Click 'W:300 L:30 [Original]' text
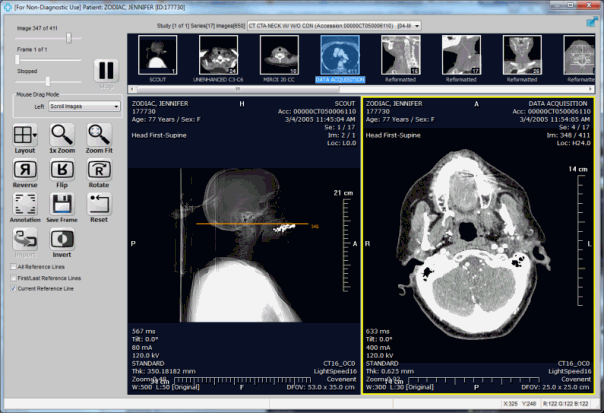This screenshot has width=604, height=413. (x=399, y=387)
